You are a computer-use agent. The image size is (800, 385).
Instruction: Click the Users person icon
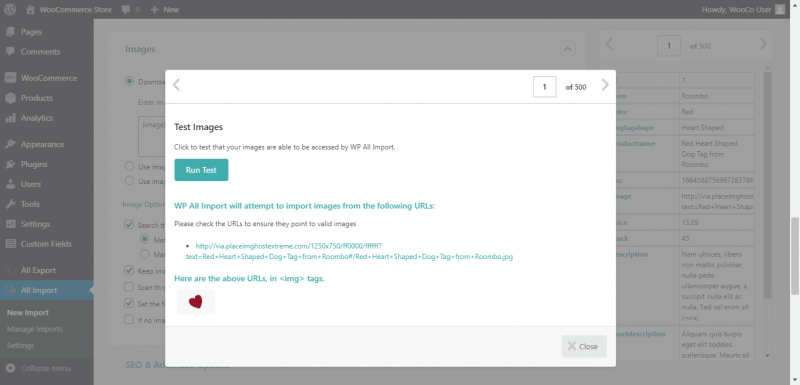pos(10,184)
